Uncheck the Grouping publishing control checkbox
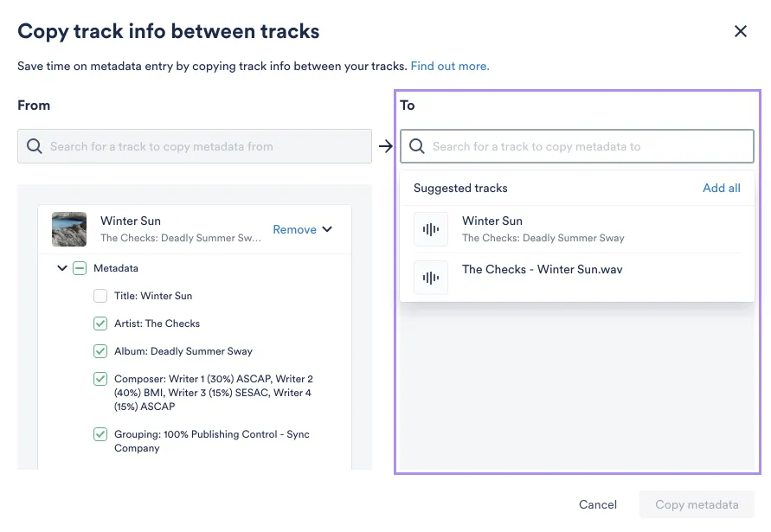The image size is (771, 532). pyautogui.click(x=100, y=434)
